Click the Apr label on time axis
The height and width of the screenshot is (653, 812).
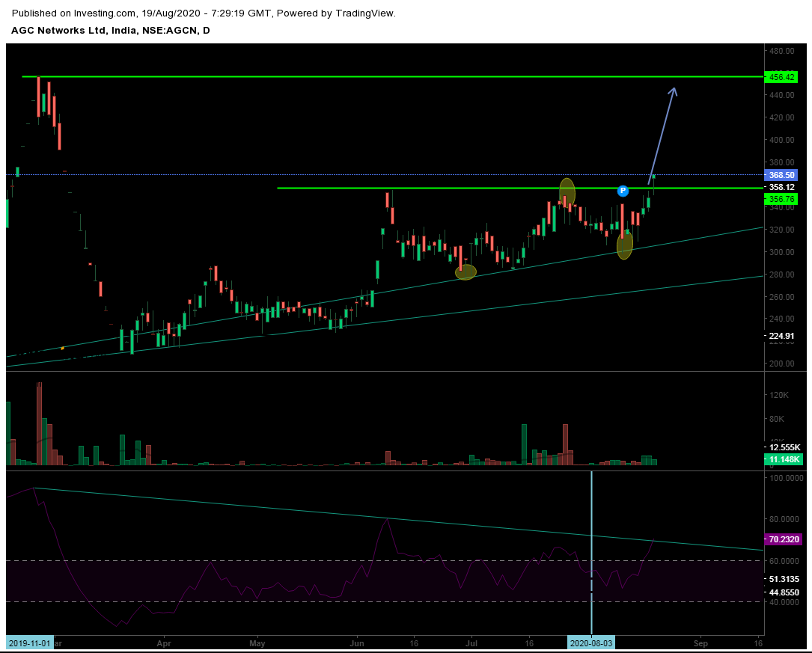164,644
